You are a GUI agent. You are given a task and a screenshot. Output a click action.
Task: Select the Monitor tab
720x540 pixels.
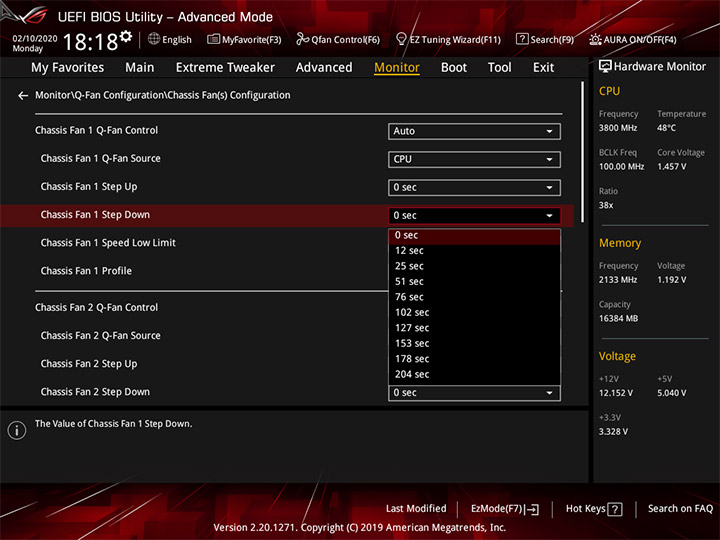click(397, 68)
